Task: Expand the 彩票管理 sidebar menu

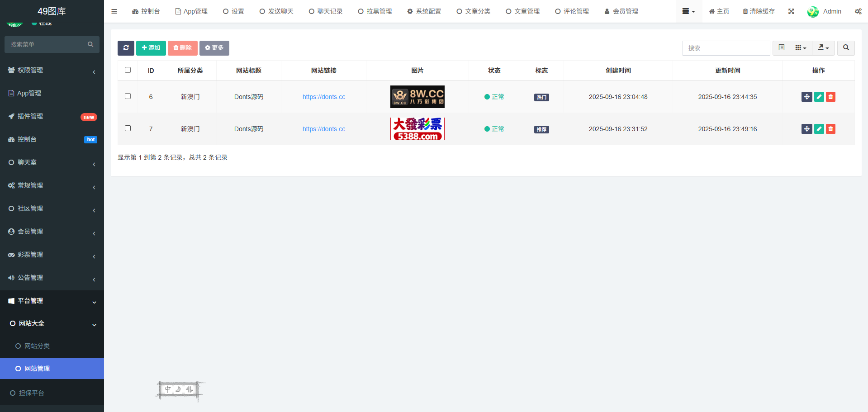Action: pos(52,255)
